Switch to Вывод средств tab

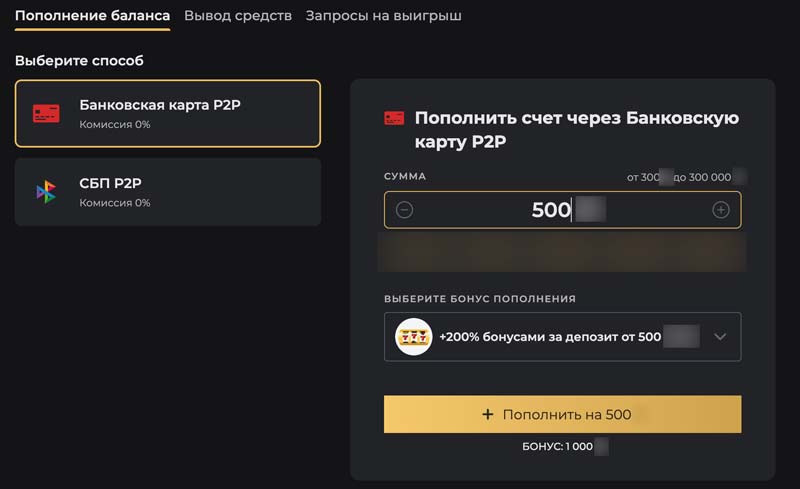pos(238,16)
